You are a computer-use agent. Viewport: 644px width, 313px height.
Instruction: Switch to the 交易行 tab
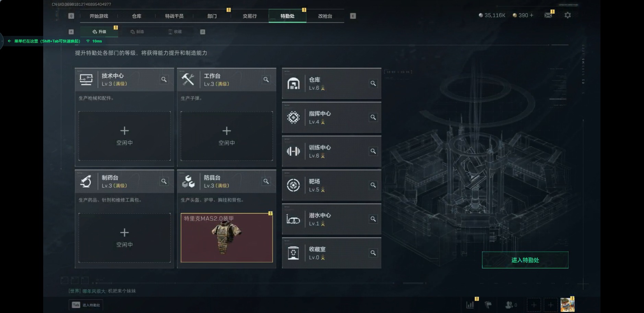[x=250, y=16]
